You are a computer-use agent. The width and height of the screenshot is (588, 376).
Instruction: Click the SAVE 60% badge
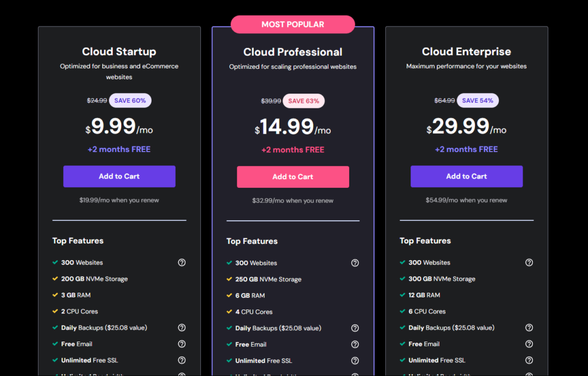(x=130, y=100)
